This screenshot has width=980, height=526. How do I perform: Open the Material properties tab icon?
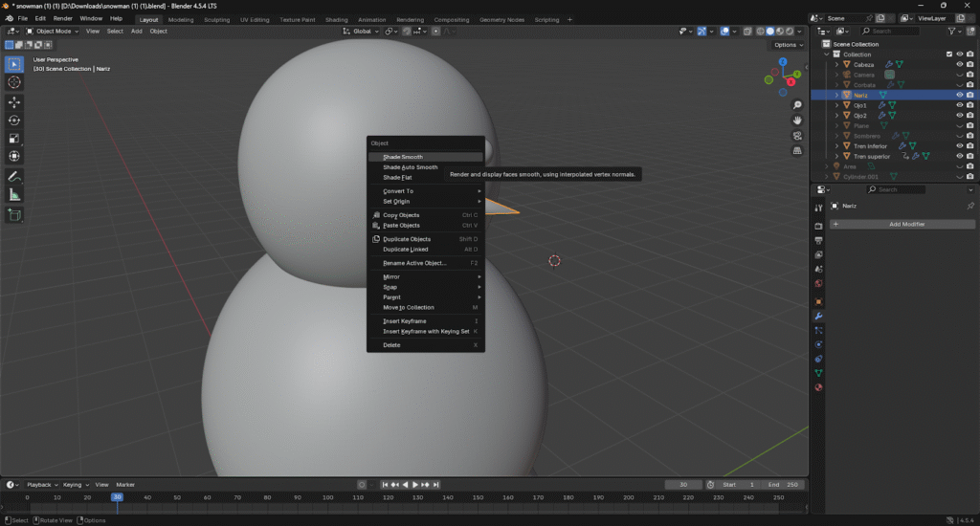[818, 387]
